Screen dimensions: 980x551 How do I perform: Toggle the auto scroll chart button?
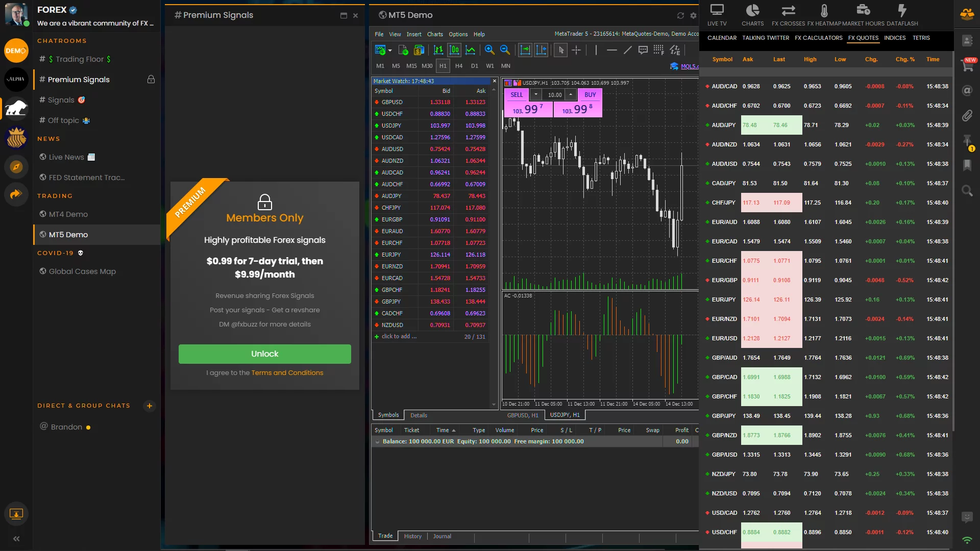click(x=525, y=50)
